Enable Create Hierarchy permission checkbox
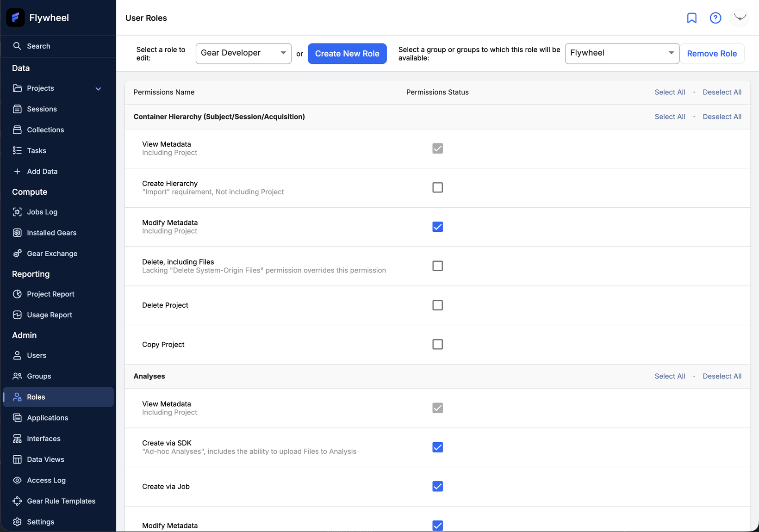The image size is (759, 532). click(437, 187)
